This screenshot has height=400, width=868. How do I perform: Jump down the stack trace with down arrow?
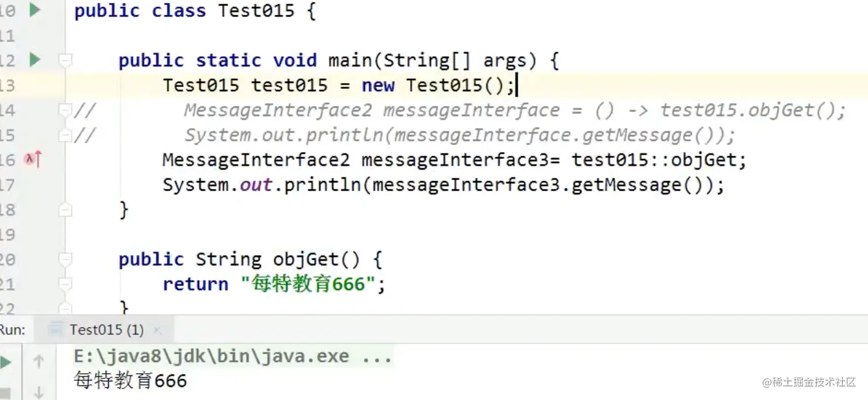pyautogui.click(x=39, y=392)
